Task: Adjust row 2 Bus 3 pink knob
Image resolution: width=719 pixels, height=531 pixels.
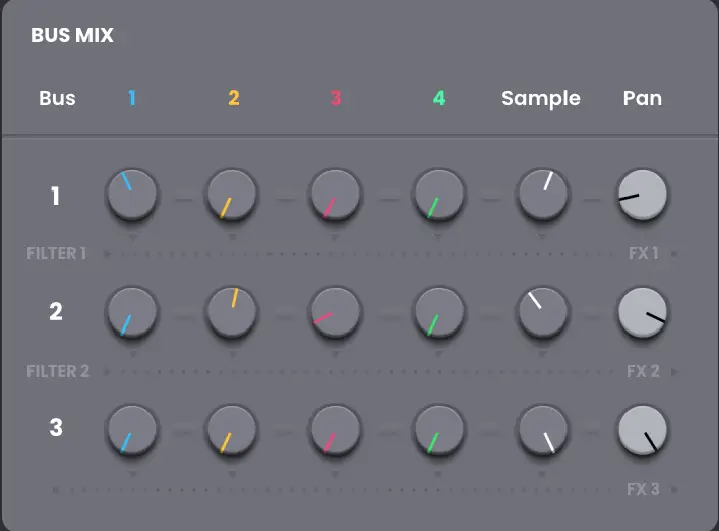Action: [335, 312]
